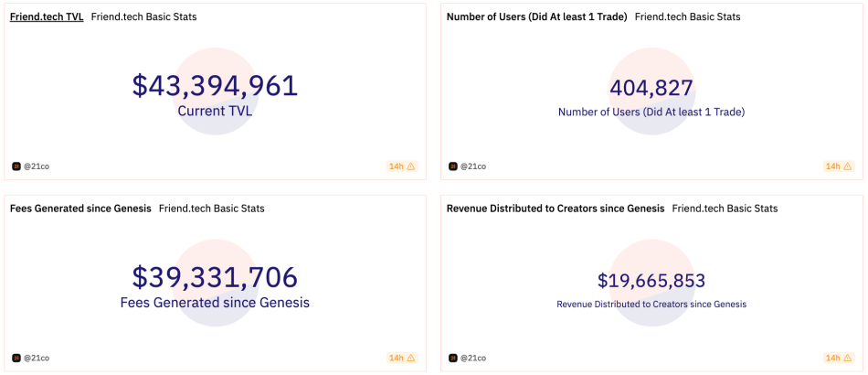Click the 14h warning badge in the Fees Generated panel
Image resolution: width=868 pixels, height=375 pixels.
click(402, 358)
